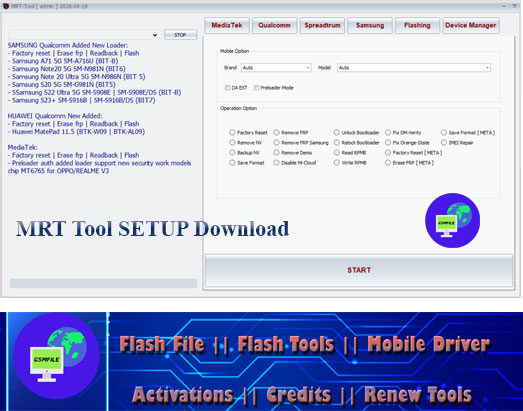Open the MediaTek tab
The image size is (523, 411).
pyautogui.click(x=227, y=25)
